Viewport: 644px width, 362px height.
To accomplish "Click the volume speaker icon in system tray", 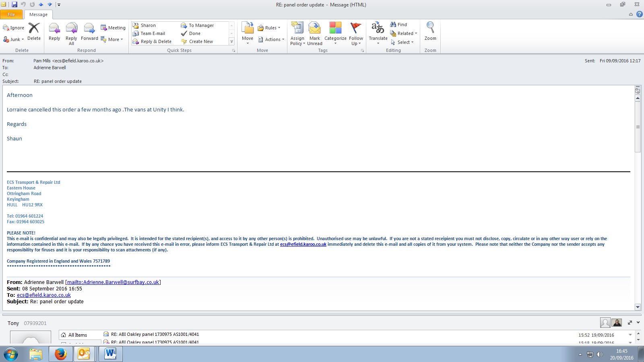I will 600,354.
